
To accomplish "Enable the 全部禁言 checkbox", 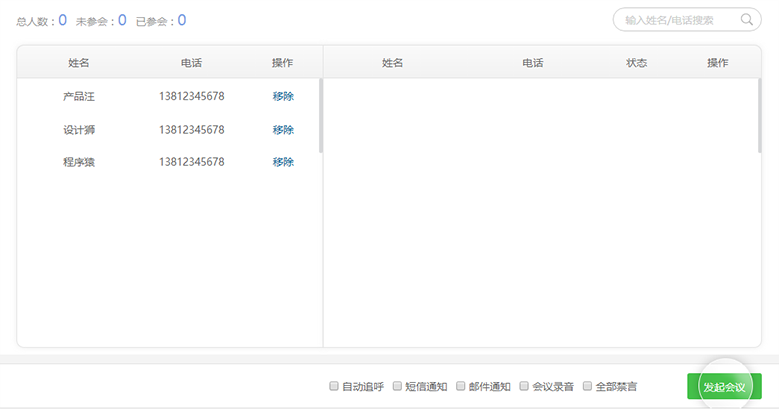I will (x=587, y=386).
